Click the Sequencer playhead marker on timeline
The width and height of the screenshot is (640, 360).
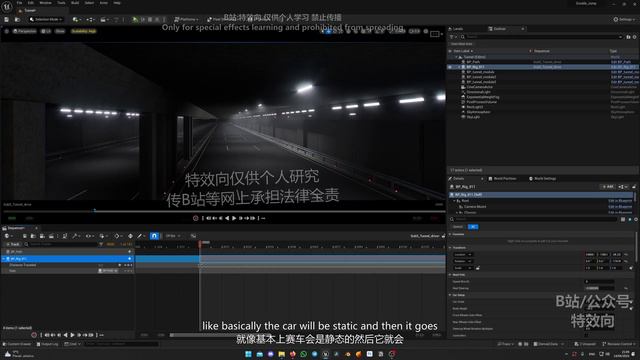(x=200, y=243)
